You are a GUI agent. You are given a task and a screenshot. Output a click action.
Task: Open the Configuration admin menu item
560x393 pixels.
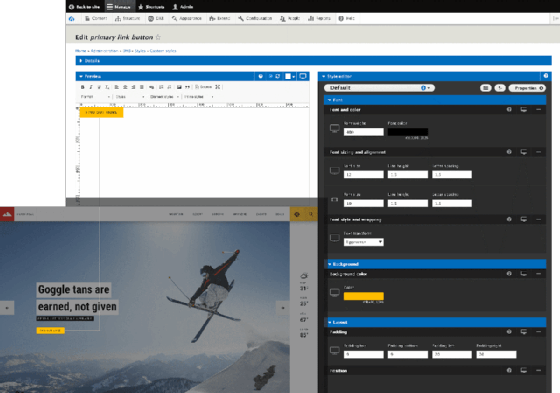click(x=255, y=19)
